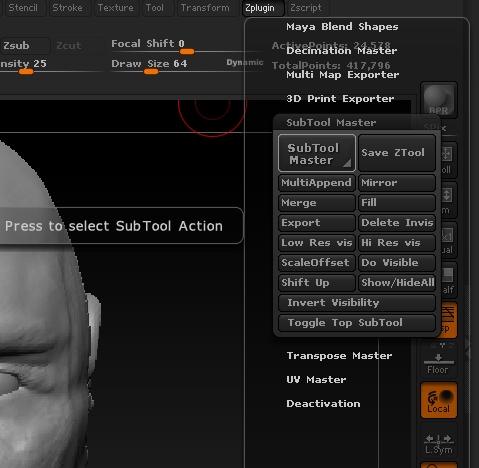Toggle the Zcut mode
The width and height of the screenshot is (479, 468).
coord(78,46)
